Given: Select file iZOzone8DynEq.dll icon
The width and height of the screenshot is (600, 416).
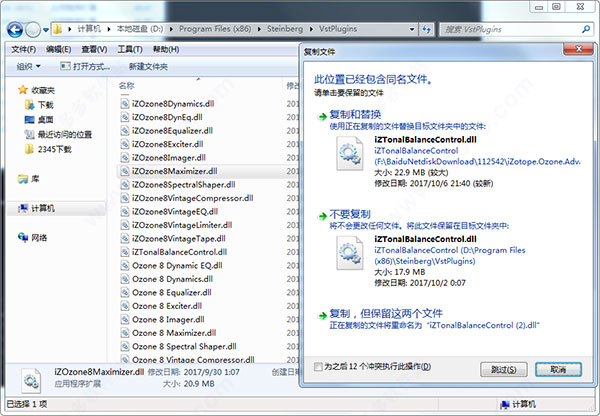Looking at the screenshot, I should click(125, 117).
